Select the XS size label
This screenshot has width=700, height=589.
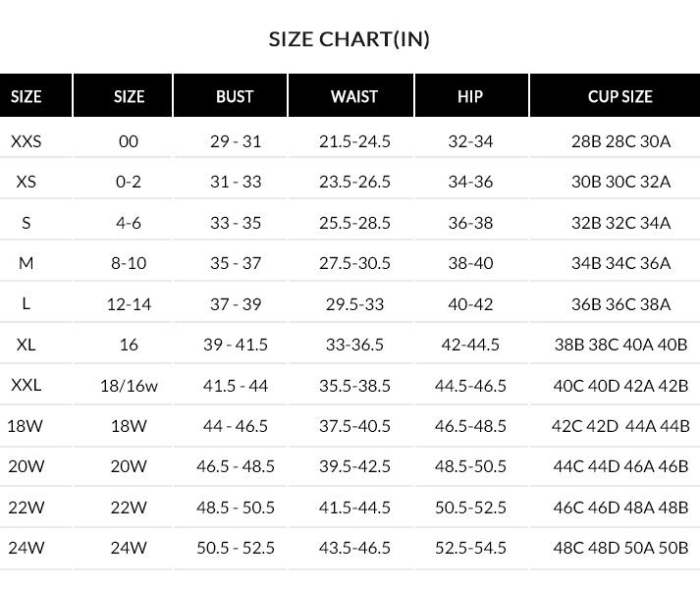point(27,182)
